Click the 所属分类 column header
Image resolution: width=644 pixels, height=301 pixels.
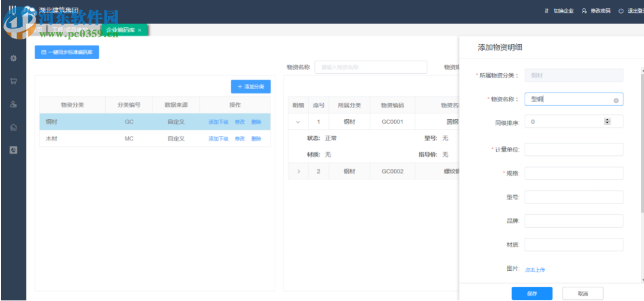coord(350,106)
